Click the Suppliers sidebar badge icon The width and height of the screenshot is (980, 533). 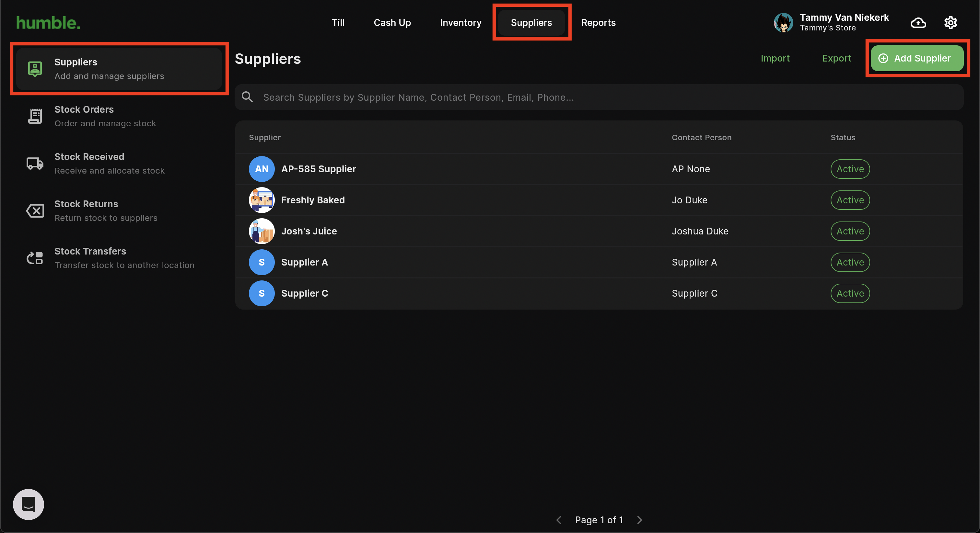pyautogui.click(x=35, y=69)
